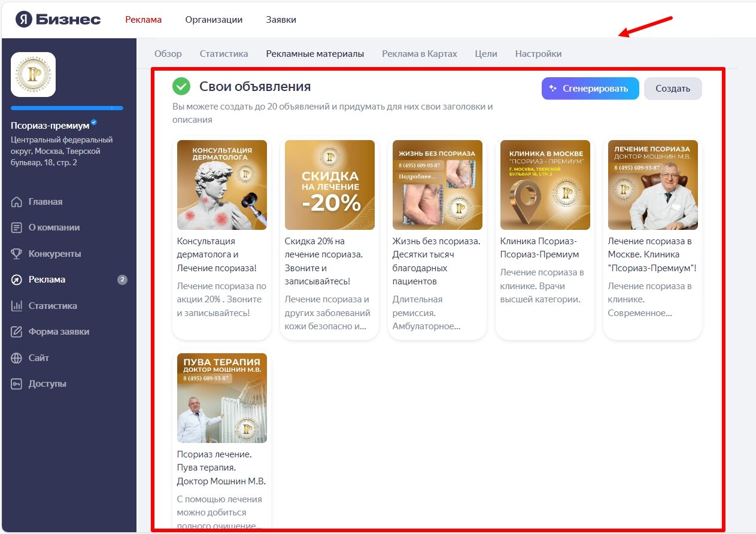Screen dimensions: 756x534
Task: Click the notification badge 2 on Реклама
Action: [x=122, y=280]
